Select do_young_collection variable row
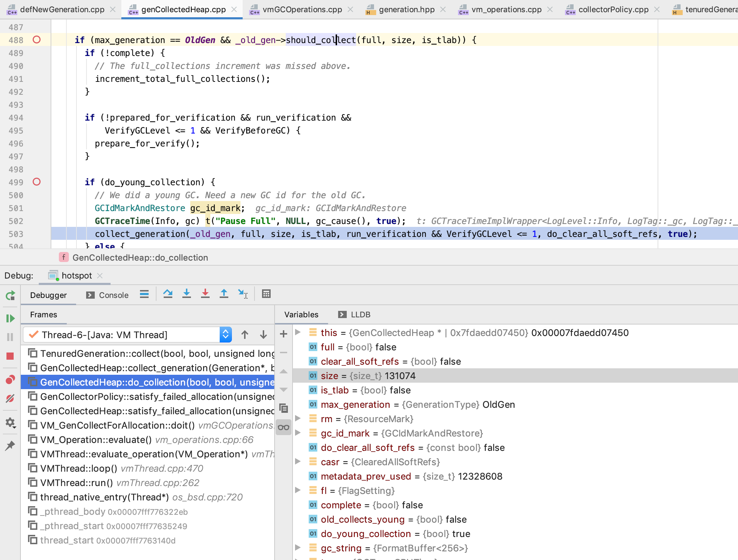738x560 pixels. coord(515,534)
